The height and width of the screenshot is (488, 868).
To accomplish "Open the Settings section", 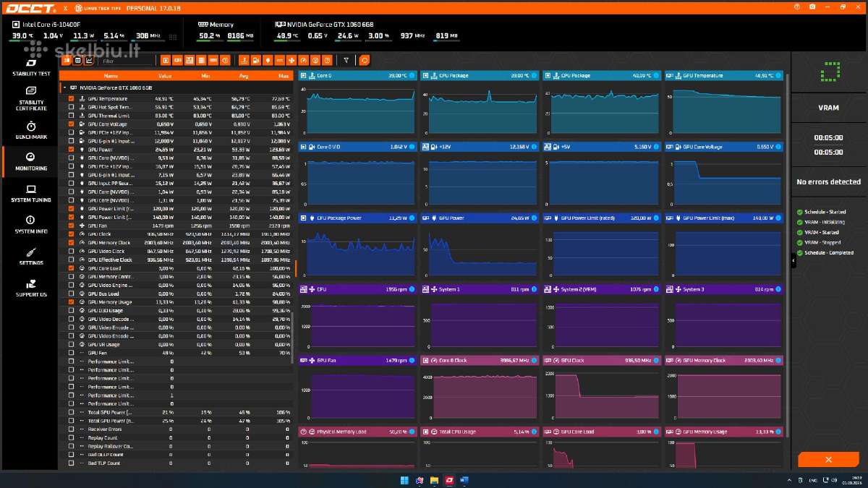I will (30, 256).
